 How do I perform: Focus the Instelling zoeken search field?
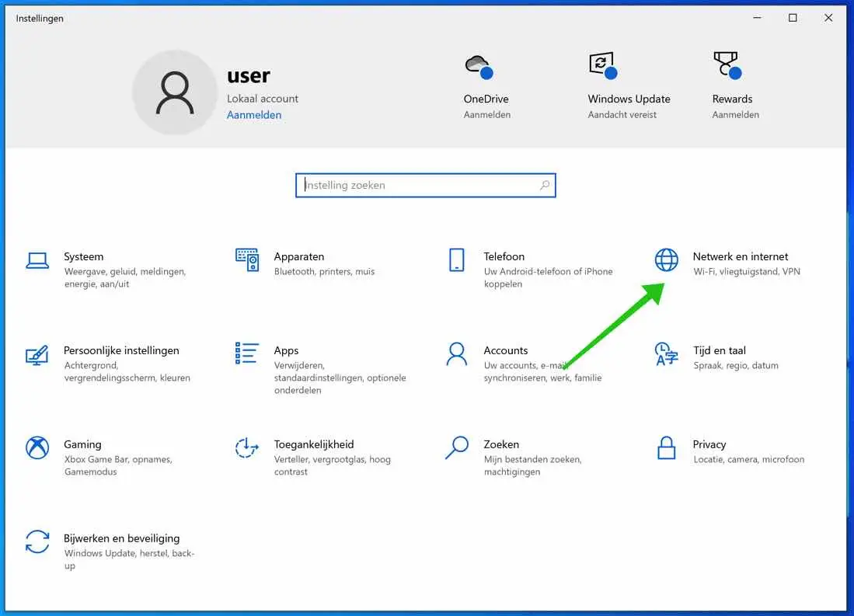pyautogui.click(x=425, y=185)
